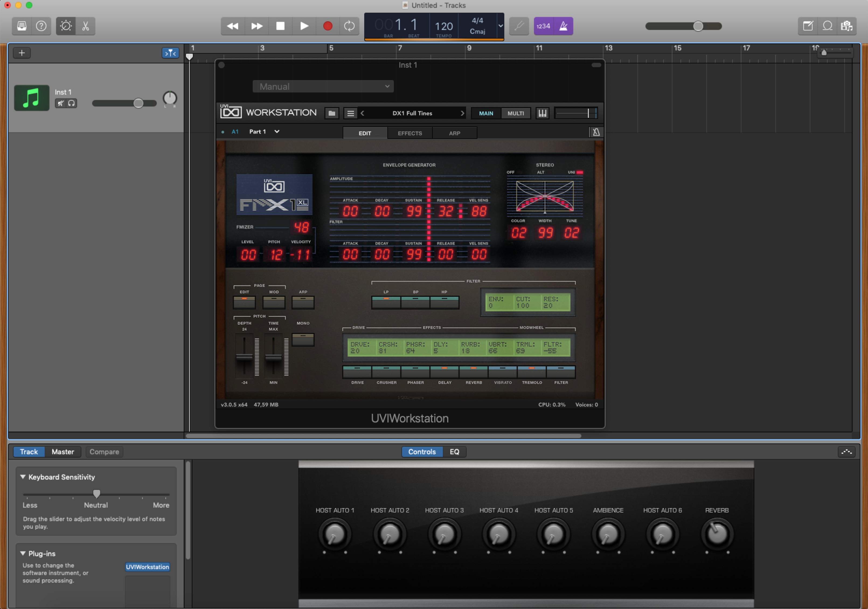The image size is (868, 609).
Task: Toggle the MONO button on FMX1
Action: [303, 340]
